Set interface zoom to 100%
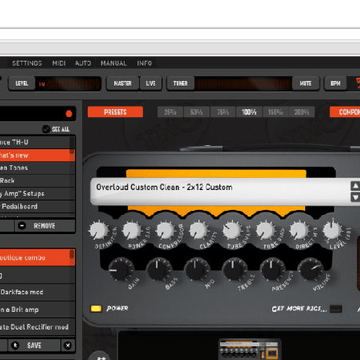Viewport: 360px width, 360px height. (249, 112)
